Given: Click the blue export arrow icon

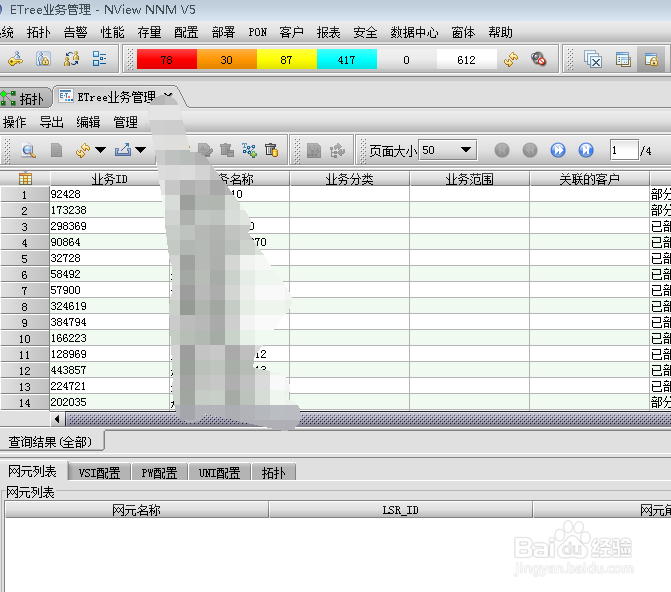Looking at the screenshot, I should (123, 150).
